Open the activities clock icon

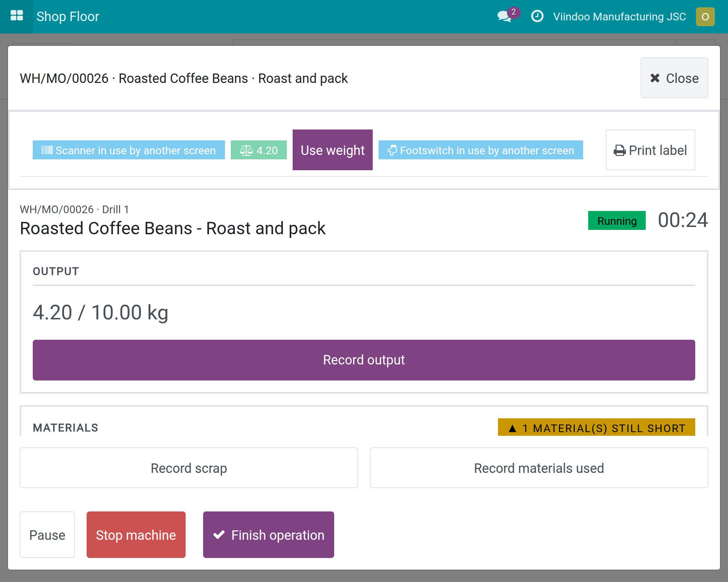537,16
